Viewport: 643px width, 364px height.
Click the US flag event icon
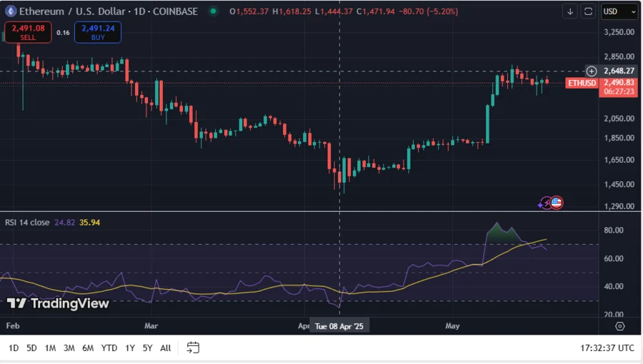[557, 202]
